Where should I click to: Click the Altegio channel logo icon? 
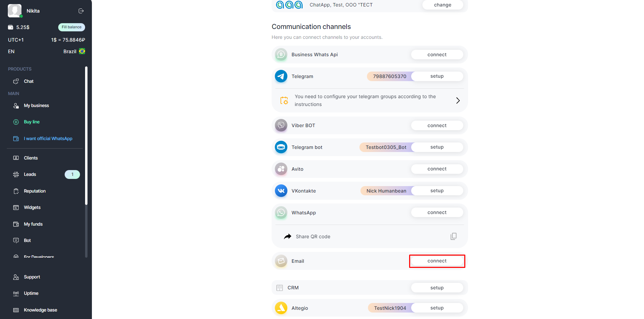(x=281, y=308)
